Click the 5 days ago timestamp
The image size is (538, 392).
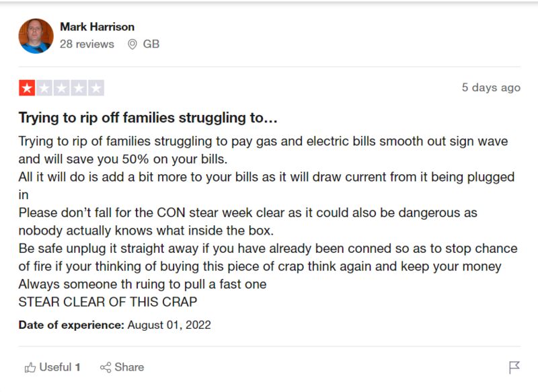coord(491,87)
